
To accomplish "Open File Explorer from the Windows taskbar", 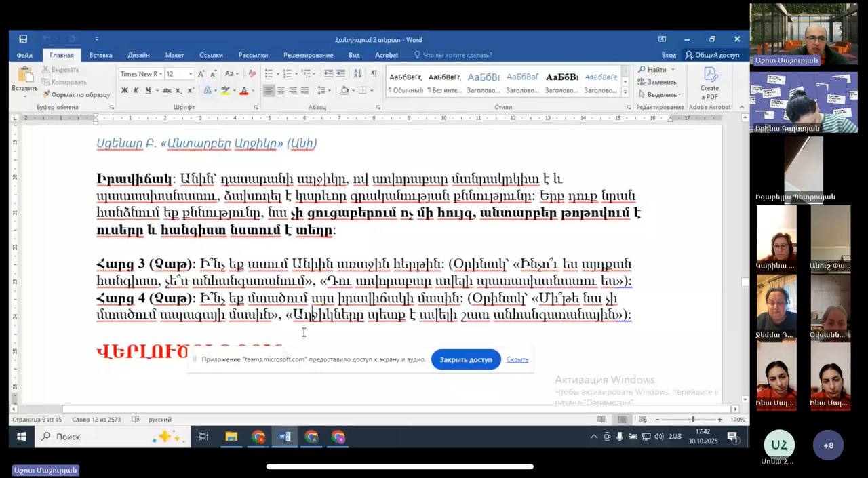I will pyautogui.click(x=231, y=437).
